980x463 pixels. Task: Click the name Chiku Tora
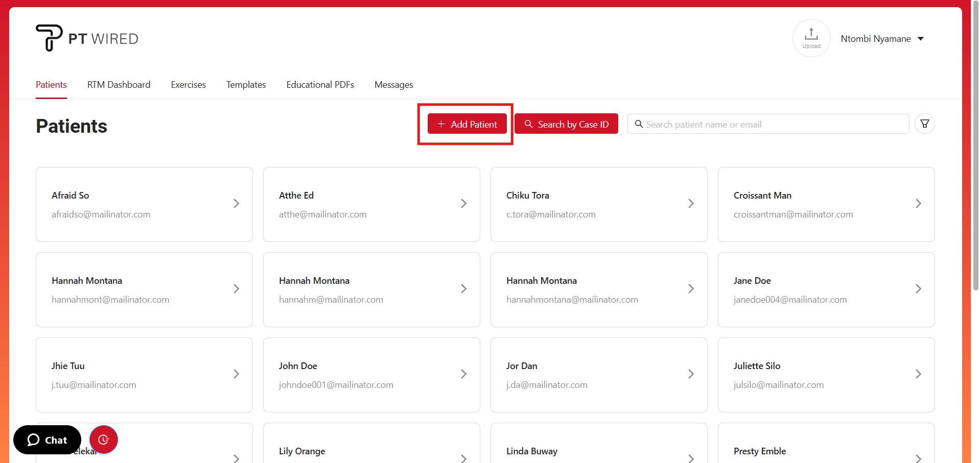coord(528,196)
